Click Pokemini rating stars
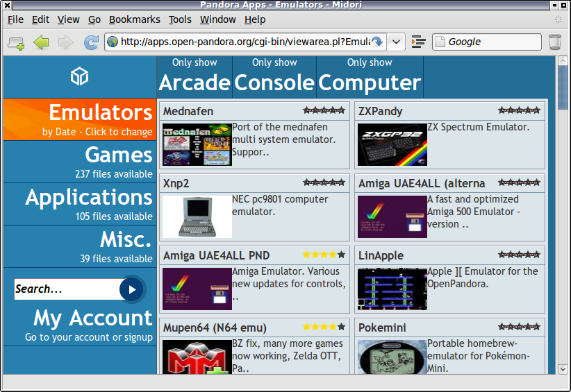Image resolution: width=571 pixels, height=392 pixels. [520, 327]
